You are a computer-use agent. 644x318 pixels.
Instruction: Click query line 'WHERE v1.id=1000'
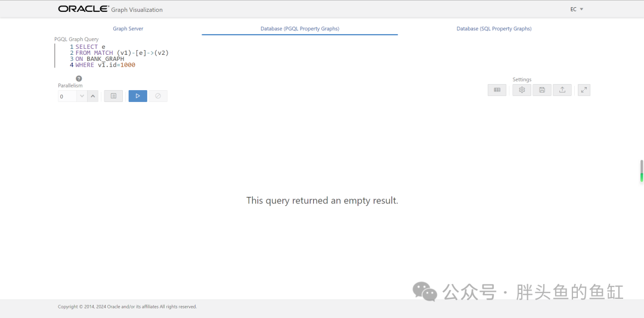105,65
